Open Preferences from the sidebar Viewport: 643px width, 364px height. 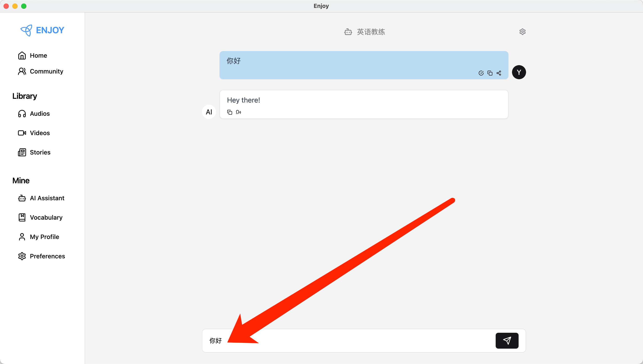pyautogui.click(x=47, y=256)
